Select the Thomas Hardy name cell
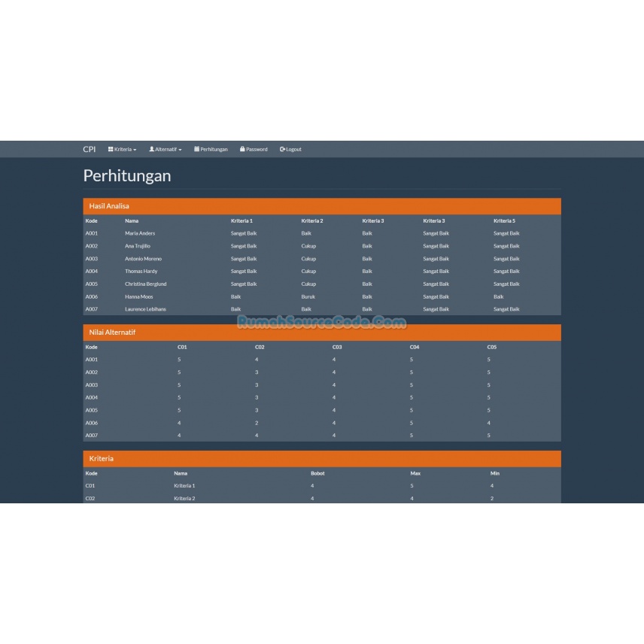Viewport: 644px width, 644px height. [x=141, y=271]
